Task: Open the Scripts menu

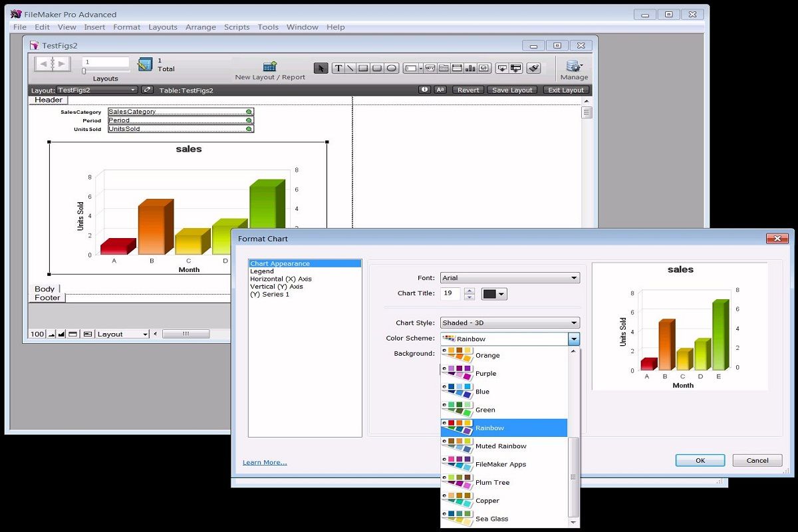Action: tap(237, 27)
